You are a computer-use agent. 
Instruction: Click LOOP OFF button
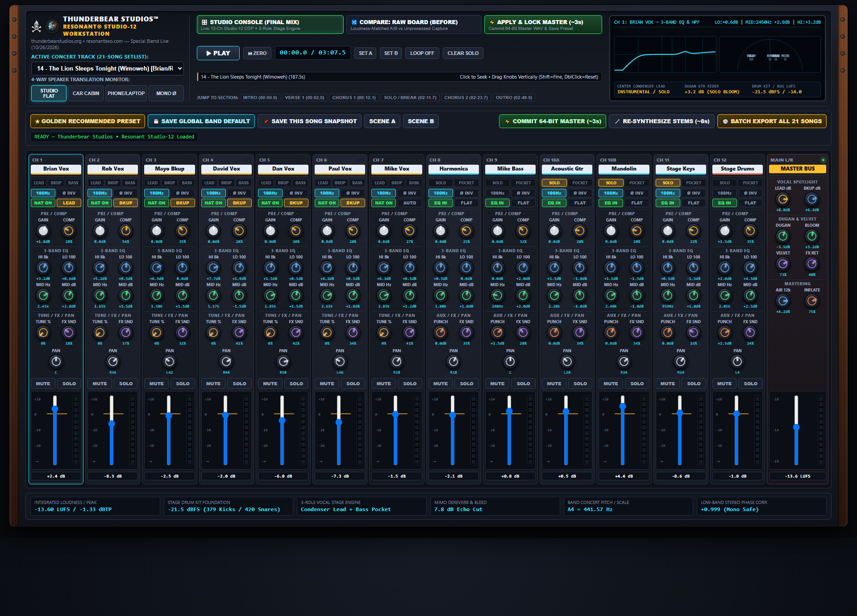[x=422, y=53]
